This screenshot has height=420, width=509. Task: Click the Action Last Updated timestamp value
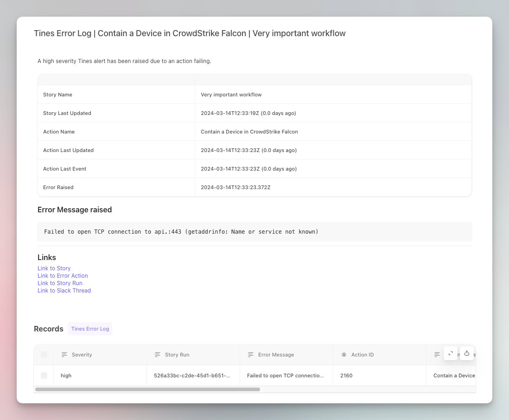click(x=248, y=150)
